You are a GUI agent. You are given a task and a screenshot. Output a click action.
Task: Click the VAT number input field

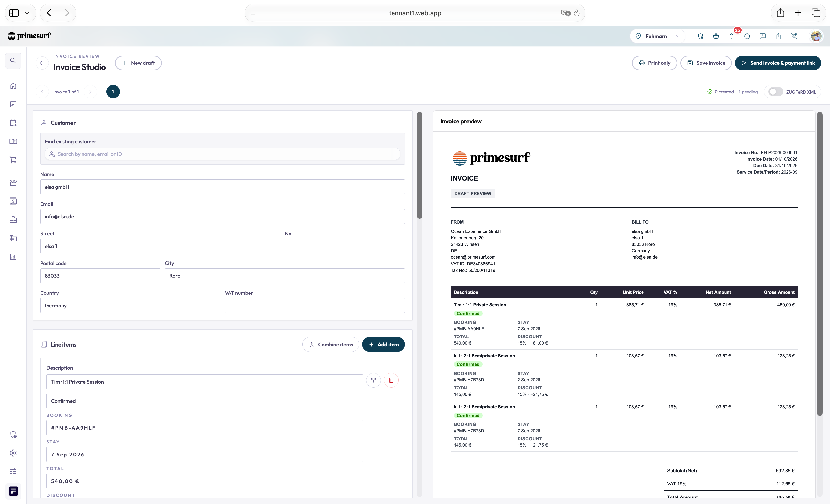315,306
